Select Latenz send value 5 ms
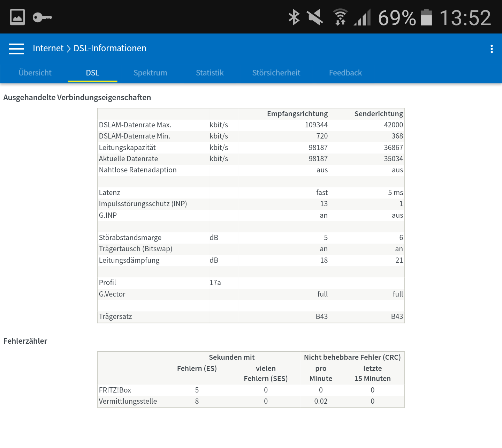This screenshot has width=502, height=448. [x=396, y=193]
